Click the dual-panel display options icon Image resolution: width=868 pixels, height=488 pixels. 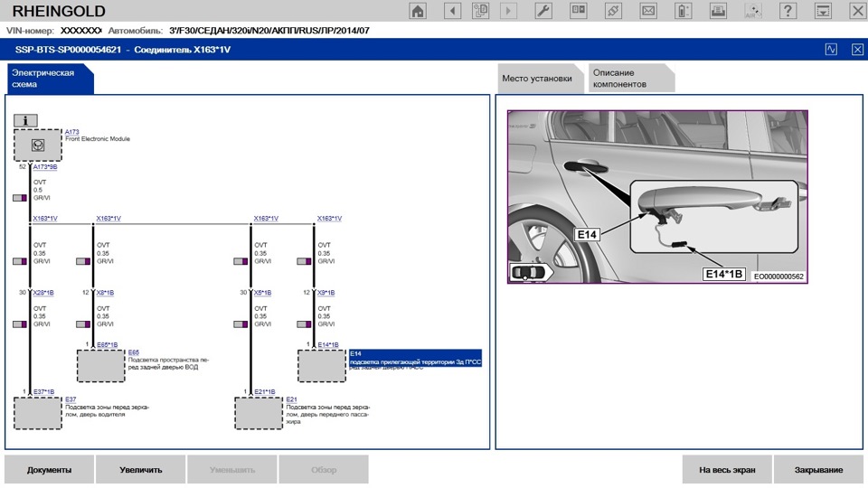579,11
